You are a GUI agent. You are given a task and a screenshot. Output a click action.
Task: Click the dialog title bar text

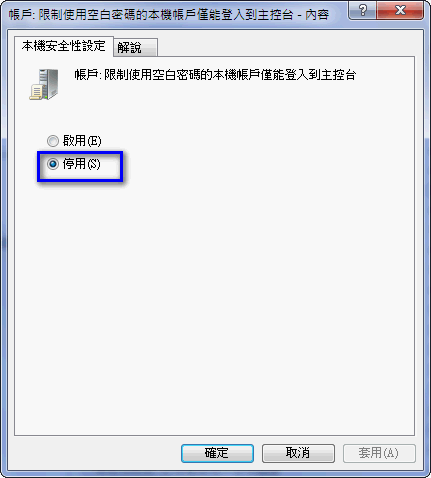click(169, 15)
